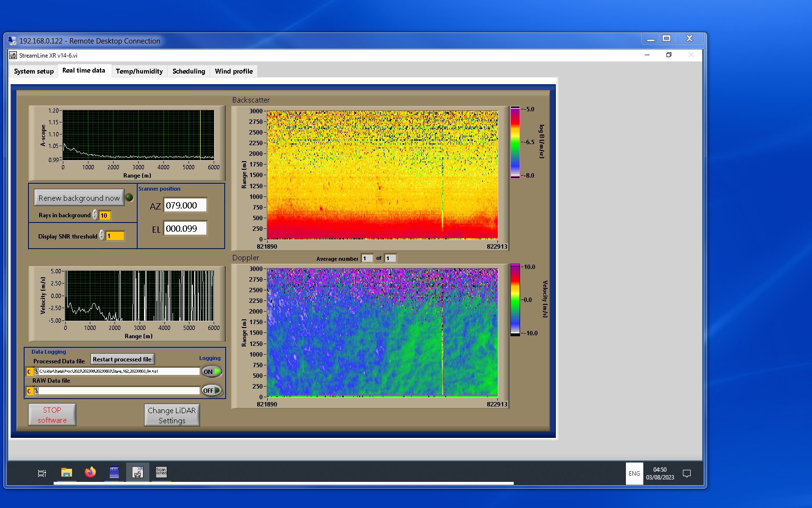
Task: Open the ENG language selector
Action: click(634, 474)
